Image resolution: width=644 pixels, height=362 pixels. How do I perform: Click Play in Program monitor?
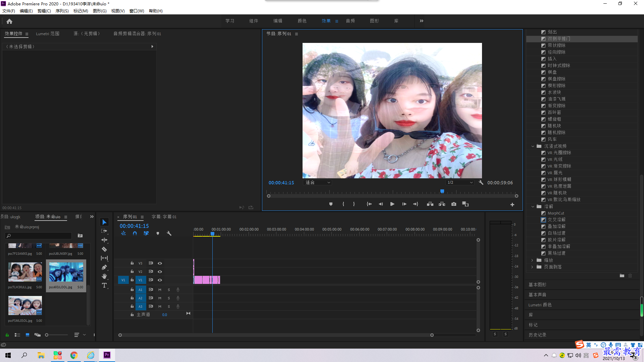[x=392, y=204]
